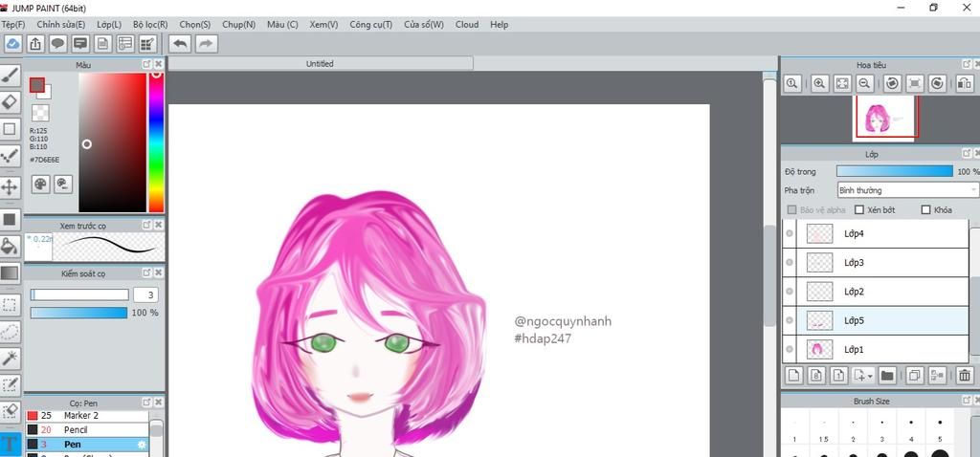The image size is (980, 457).
Task: Click the export/share icon in toolbar
Action: click(x=35, y=44)
